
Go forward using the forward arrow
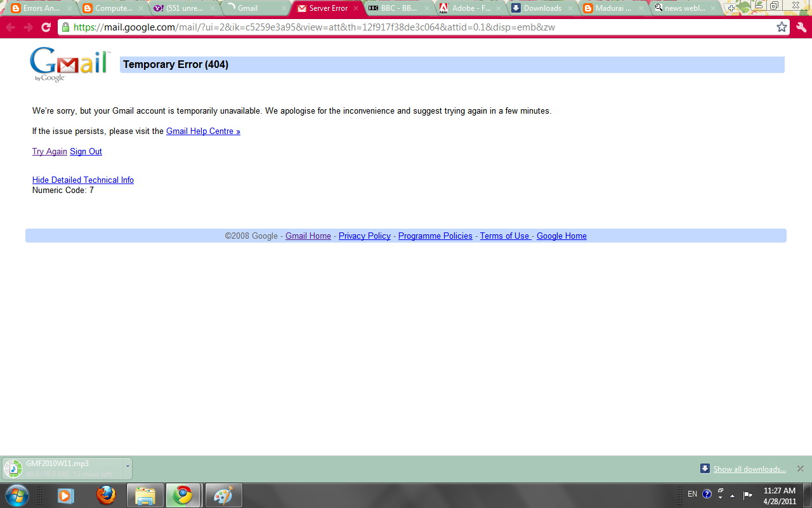(28, 27)
